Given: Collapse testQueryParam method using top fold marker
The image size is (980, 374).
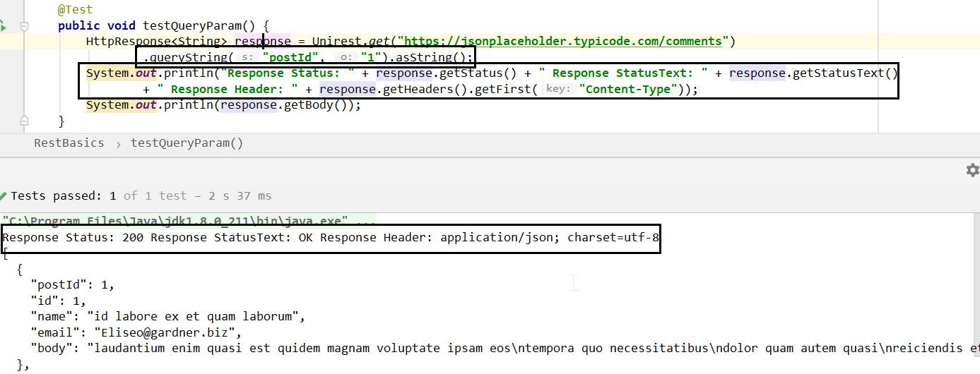Looking at the screenshot, I should (25, 26).
